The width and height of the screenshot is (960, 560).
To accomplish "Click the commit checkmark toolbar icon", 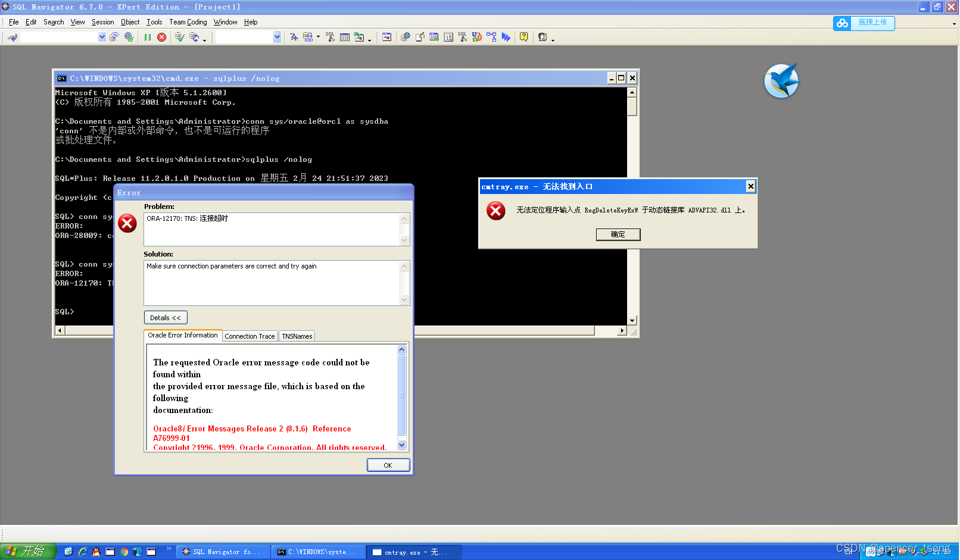I will tap(179, 37).
